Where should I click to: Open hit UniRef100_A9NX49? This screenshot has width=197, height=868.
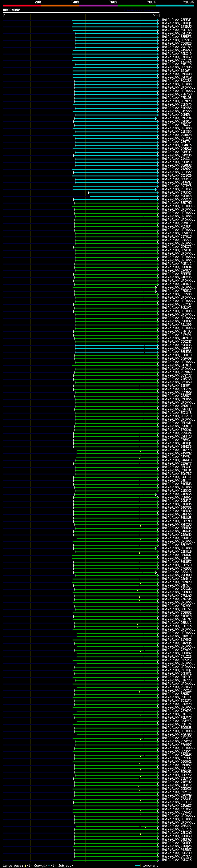[176, 54]
